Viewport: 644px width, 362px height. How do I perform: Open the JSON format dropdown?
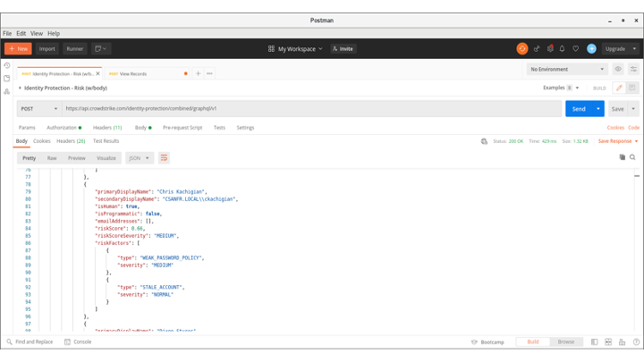click(x=139, y=158)
